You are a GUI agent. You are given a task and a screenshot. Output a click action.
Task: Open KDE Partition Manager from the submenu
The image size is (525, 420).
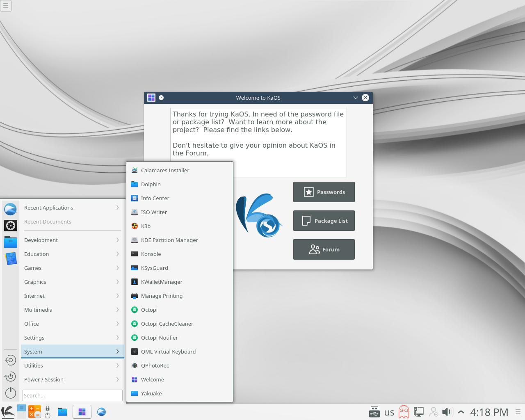tap(180, 240)
